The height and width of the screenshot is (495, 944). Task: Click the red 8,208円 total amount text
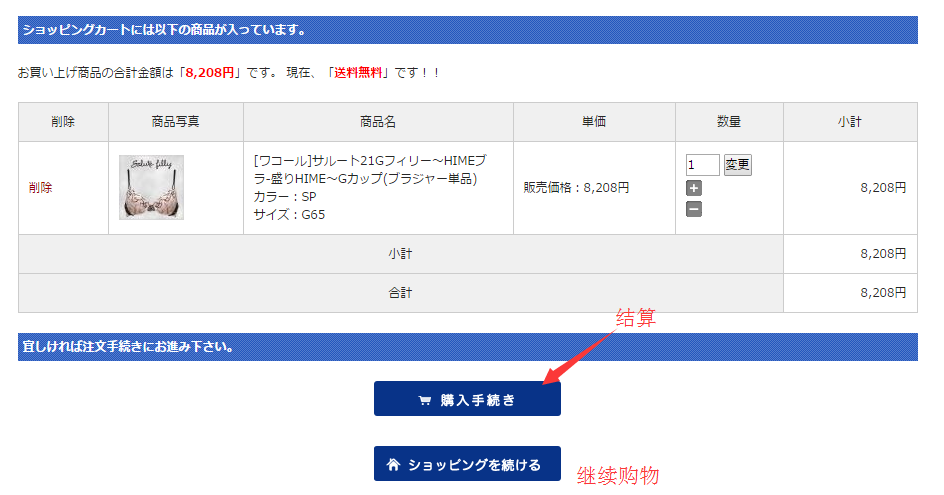[210, 73]
